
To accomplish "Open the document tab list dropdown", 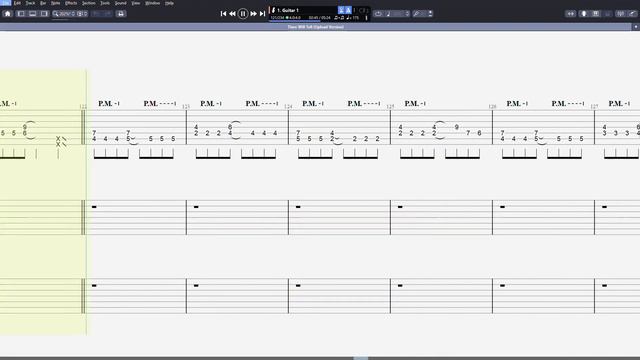I will coord(636,27).
